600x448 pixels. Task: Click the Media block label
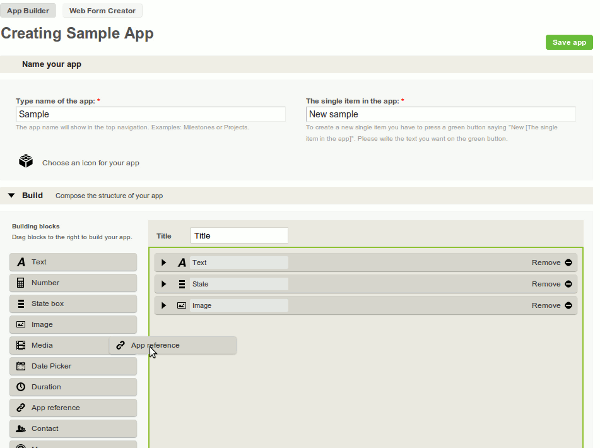coord(42,345)
